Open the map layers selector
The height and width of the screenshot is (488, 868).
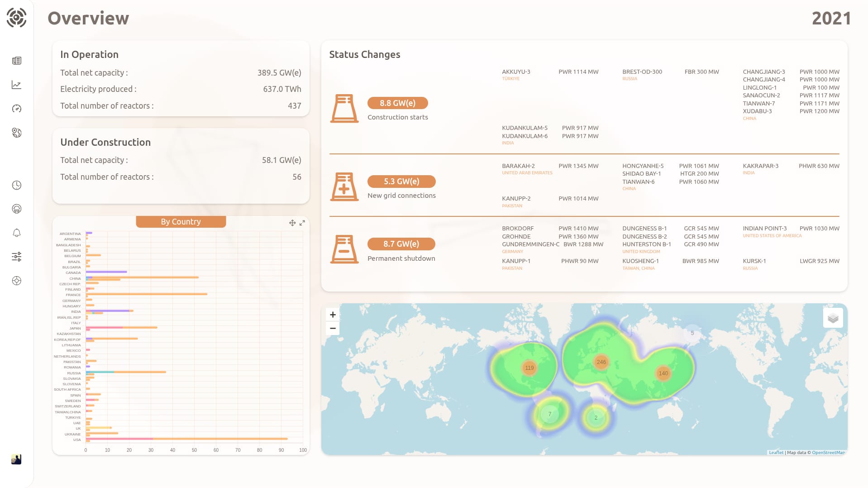pos(833,318)
